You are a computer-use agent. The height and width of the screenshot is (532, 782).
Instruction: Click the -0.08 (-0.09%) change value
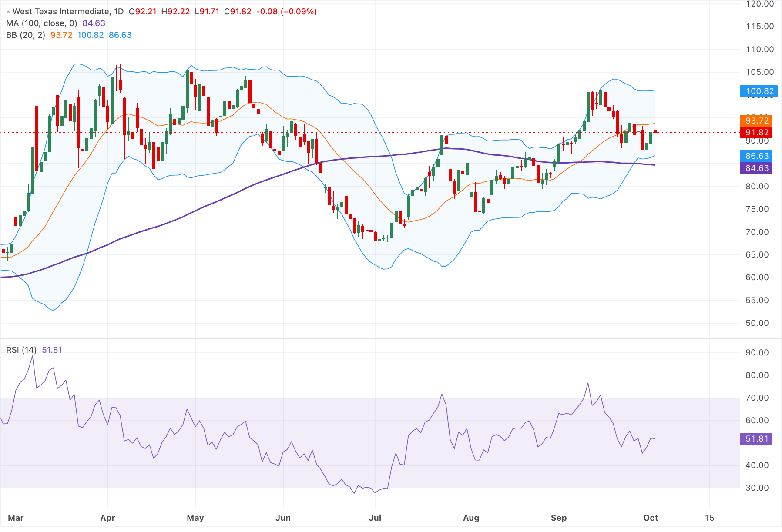[x=286, y=11]
